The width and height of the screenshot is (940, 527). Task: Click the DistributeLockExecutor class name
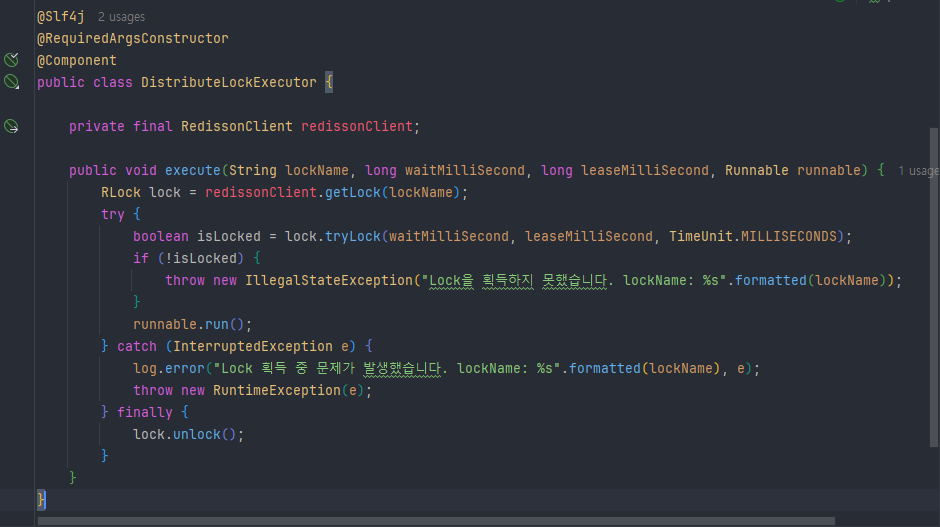click(x=228, y=82)
